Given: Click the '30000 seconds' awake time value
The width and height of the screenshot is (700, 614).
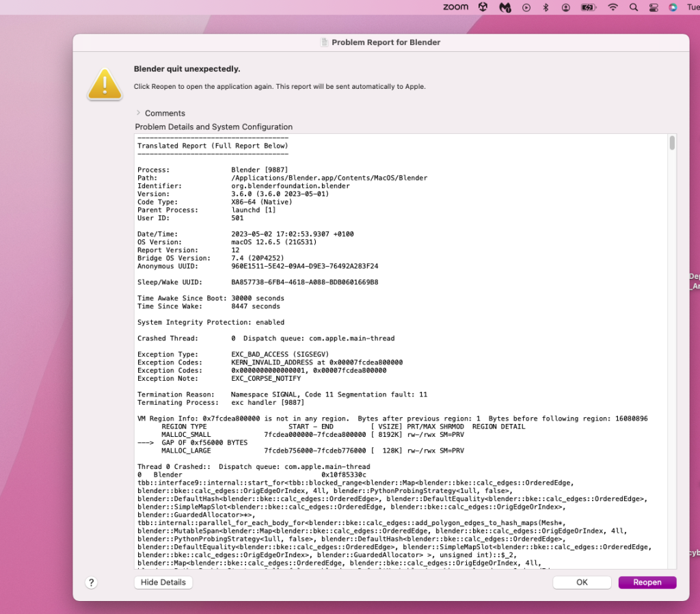Looking at the screenshot, I should pos(258,298).
